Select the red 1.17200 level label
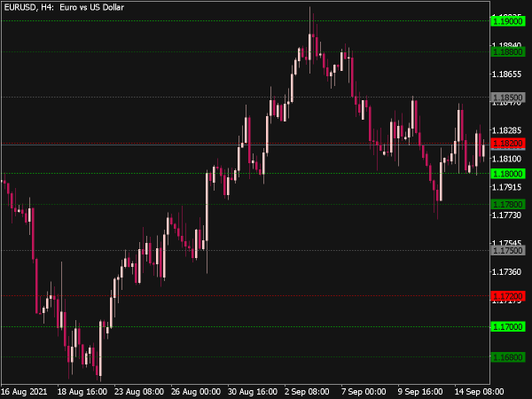 pyautogui.click(x=508, y=296)
